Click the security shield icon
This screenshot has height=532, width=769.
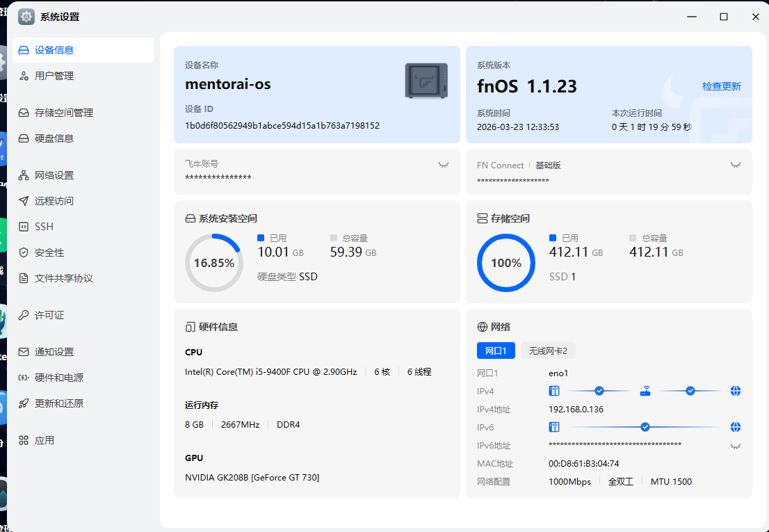tap(24, 252)
